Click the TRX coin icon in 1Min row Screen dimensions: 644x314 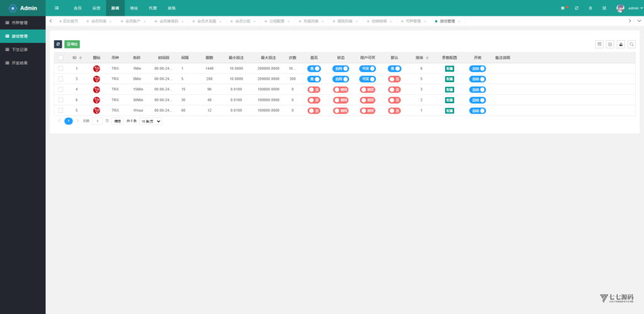coord(96,68)
